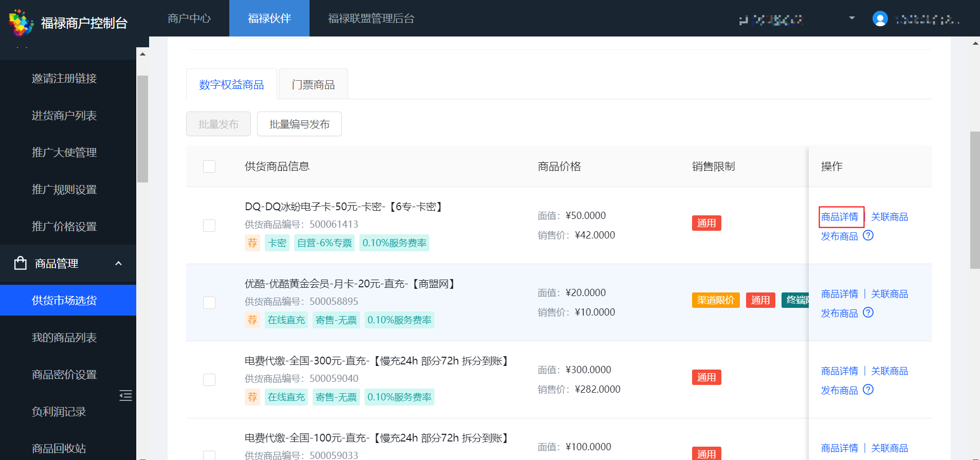Viewport: 980px width, 460px height.
Task: Click the main page scrollbar thumb
Action: point(975,200)
